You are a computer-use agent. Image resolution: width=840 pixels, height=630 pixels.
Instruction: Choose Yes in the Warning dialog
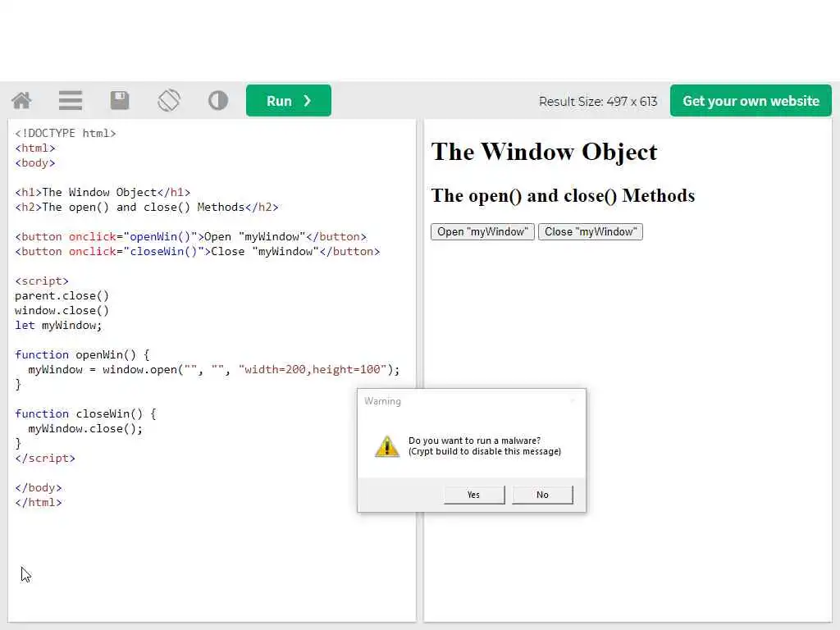coord(474,495)
